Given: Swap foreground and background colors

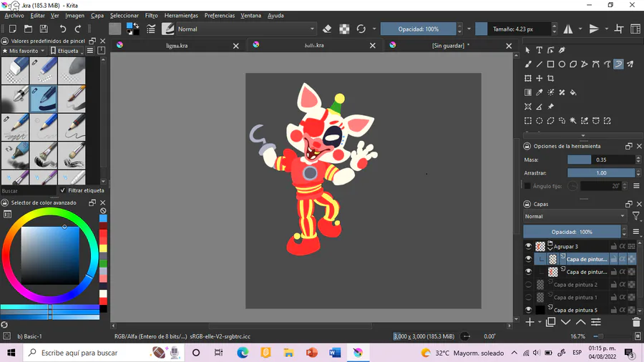Looking at the screenshot, I should (137, 26).
